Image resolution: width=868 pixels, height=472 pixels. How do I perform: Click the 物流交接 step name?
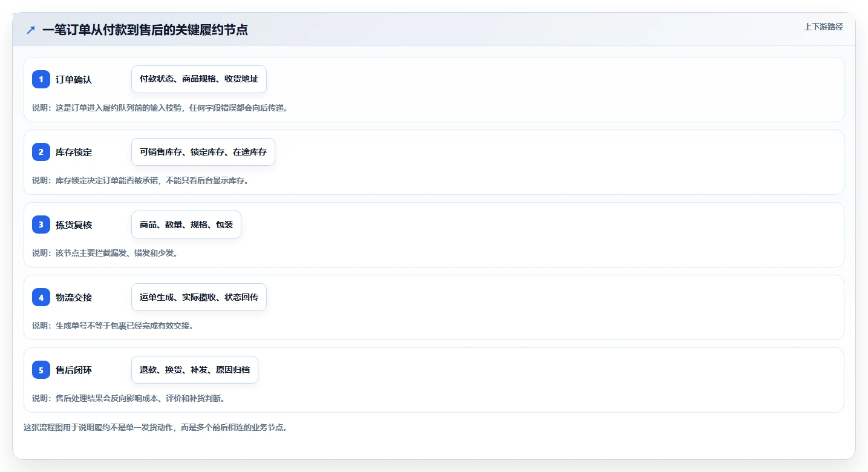click(74, 298)
